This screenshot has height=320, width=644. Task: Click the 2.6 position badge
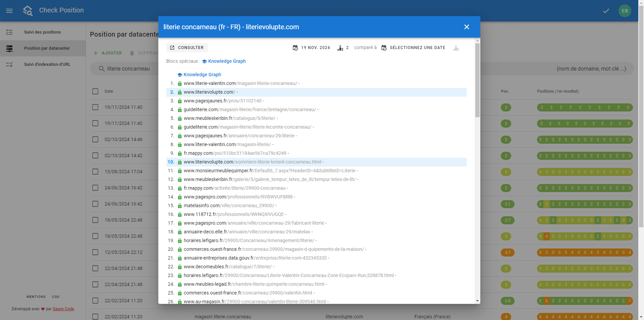(507, 301)
